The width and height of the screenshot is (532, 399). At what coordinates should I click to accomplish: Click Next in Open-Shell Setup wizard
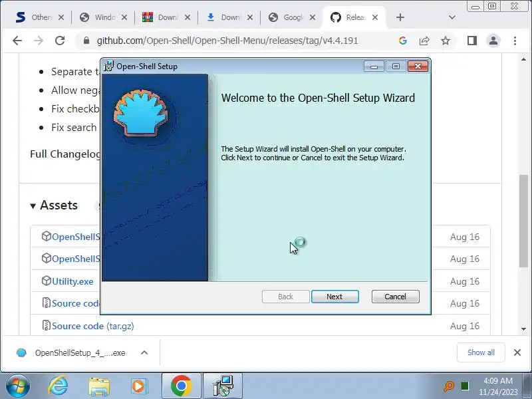tap(335, 297)
